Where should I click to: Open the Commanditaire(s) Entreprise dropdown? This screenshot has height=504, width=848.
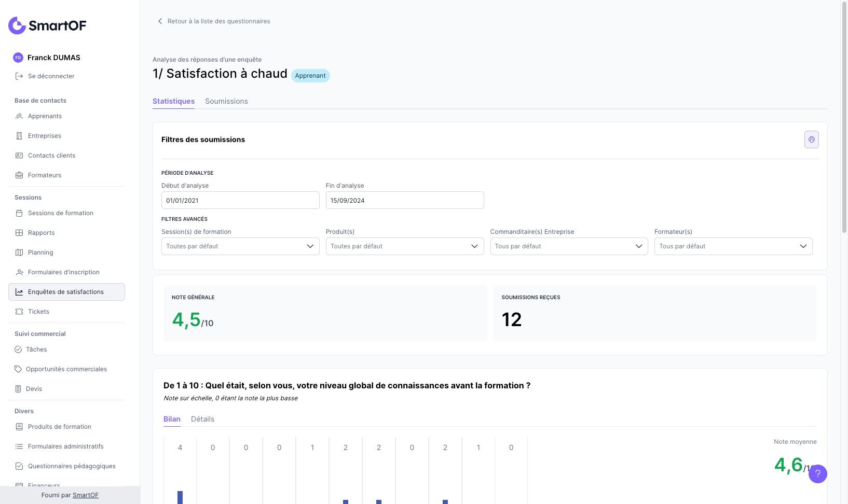tap(569, 246)
